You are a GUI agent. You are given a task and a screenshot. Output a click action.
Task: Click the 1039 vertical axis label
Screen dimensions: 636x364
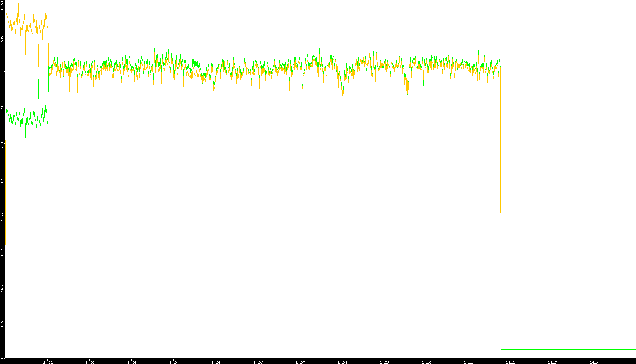point(2,324)
